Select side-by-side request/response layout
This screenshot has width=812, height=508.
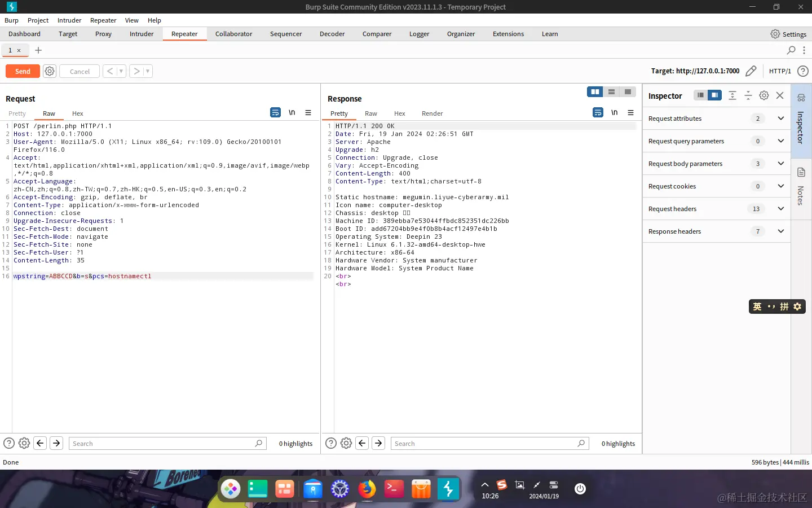coord(595,92)
